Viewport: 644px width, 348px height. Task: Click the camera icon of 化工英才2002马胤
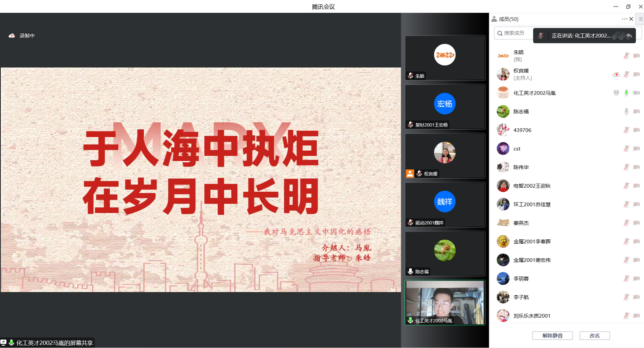(x=636, y=93)
